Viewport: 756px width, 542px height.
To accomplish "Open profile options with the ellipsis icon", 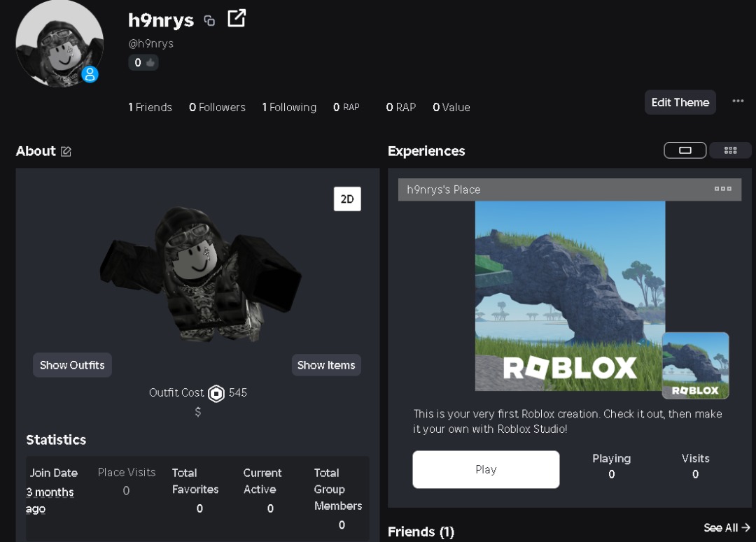I will (x=738, y=101).
